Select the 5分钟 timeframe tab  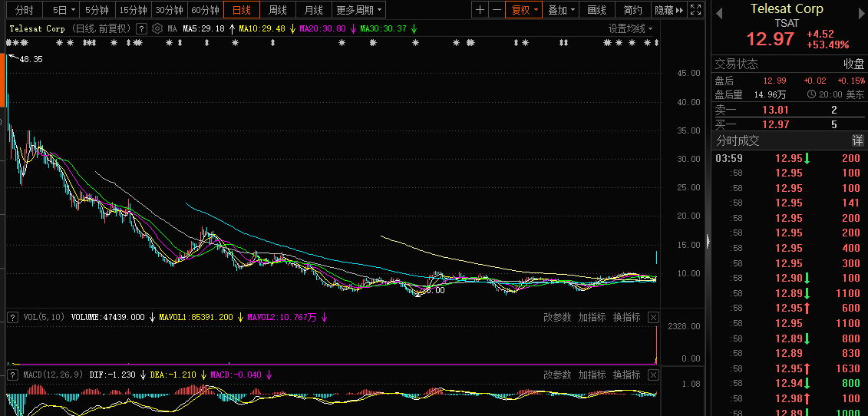pos(97,10)
